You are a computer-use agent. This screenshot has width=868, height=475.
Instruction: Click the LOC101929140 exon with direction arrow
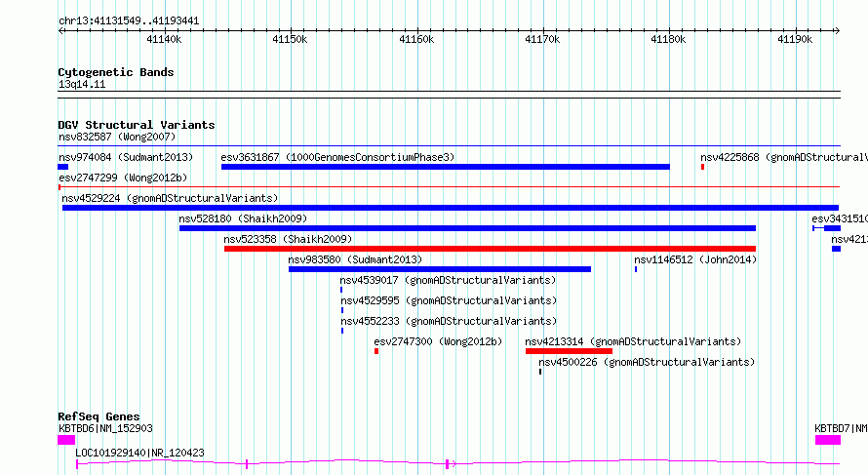[x=450, y=464]
